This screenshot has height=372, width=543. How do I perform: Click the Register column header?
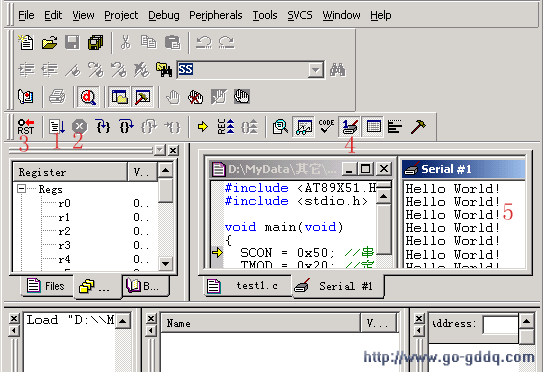click(x=70, y=172)
